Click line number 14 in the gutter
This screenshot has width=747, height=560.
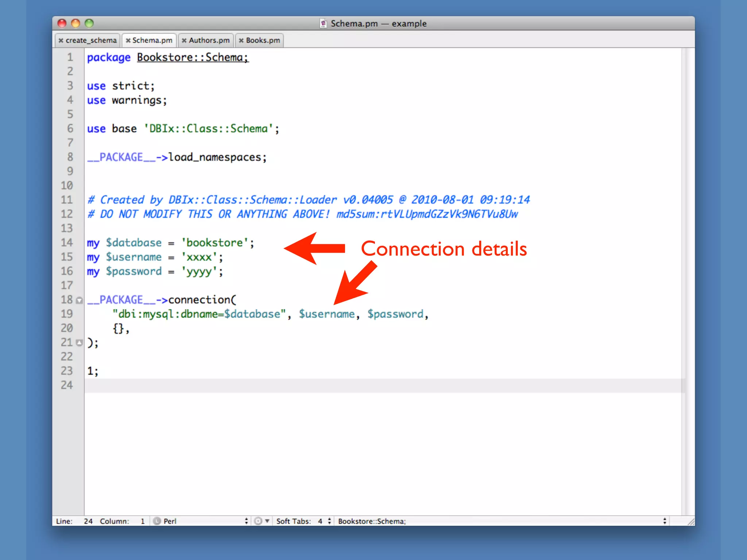[67, 243]
